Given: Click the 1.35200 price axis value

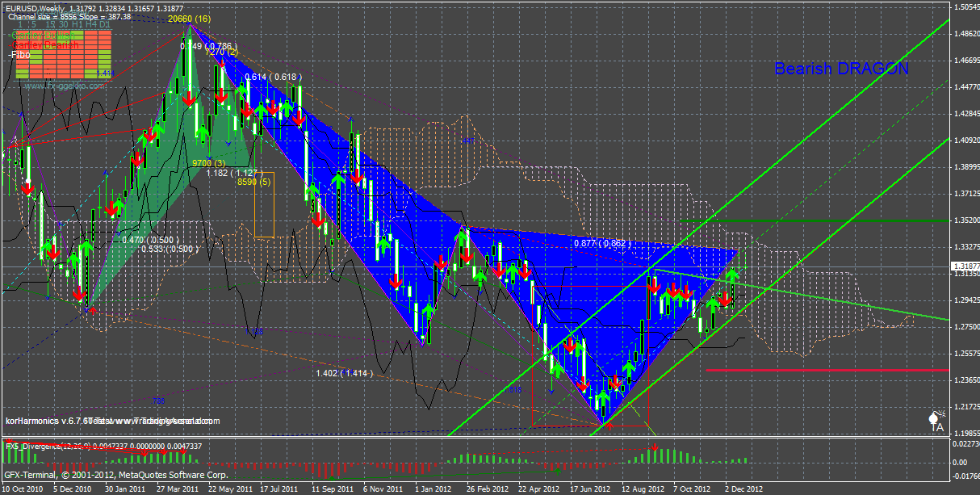Looking at the screenshot, I should coord(965,220).
